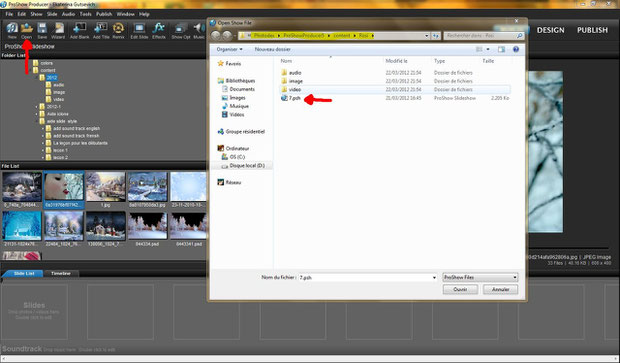Switch to the Timeline tab
Viewport: 620px width, 363px height.
[61, 273]
